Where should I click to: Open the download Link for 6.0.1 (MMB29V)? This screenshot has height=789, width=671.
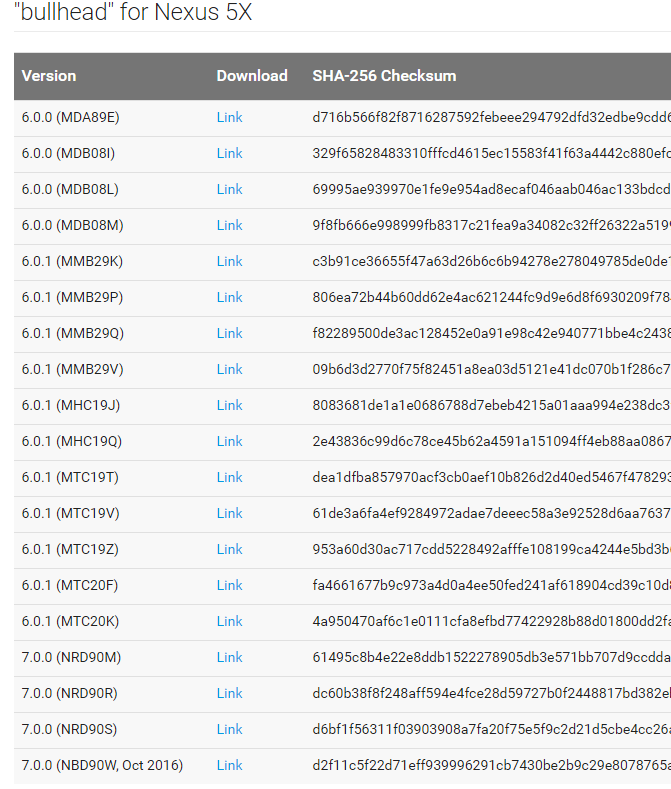click(230, 369)
